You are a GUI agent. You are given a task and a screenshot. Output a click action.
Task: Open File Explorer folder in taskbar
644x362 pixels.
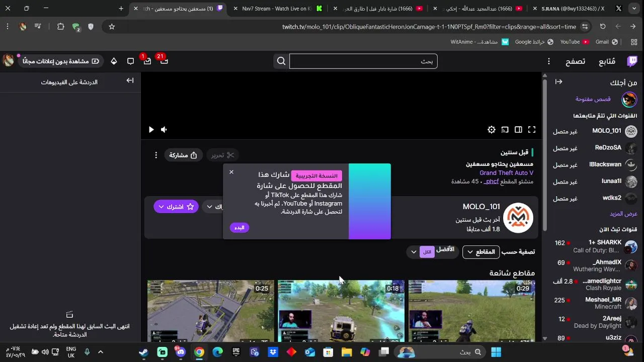pyautogui.click(x=347, y=352)
